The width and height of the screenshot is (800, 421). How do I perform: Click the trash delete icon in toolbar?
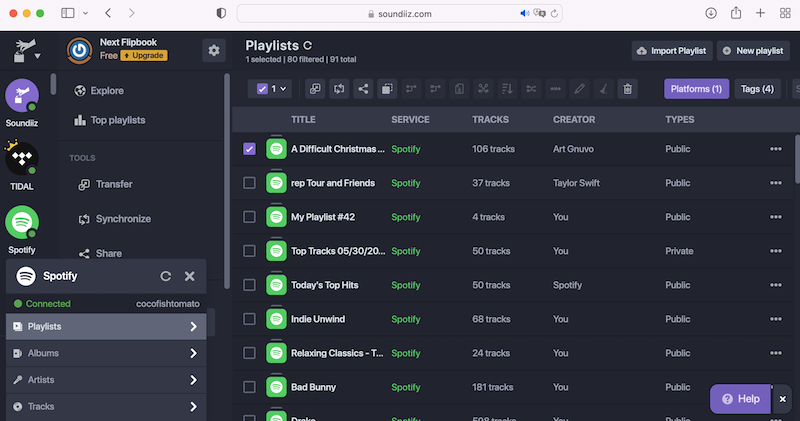tap(627, 89)
